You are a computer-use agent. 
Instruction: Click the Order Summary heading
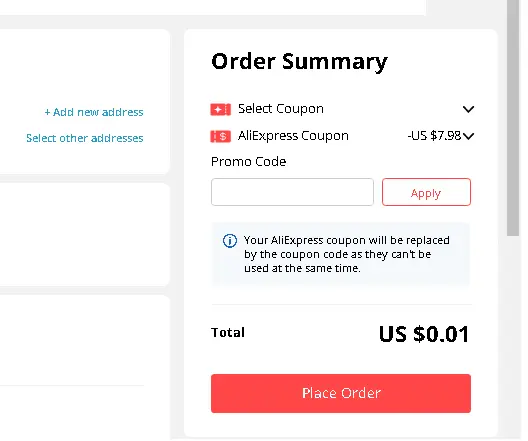coord(299,62)
